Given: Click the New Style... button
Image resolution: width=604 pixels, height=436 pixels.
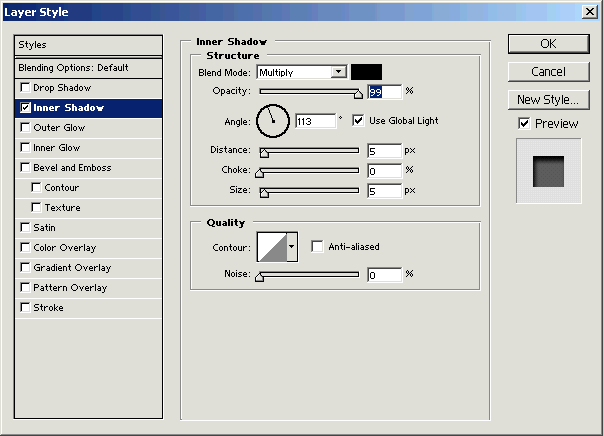Looking at the screenshot, I should point(549,100).
